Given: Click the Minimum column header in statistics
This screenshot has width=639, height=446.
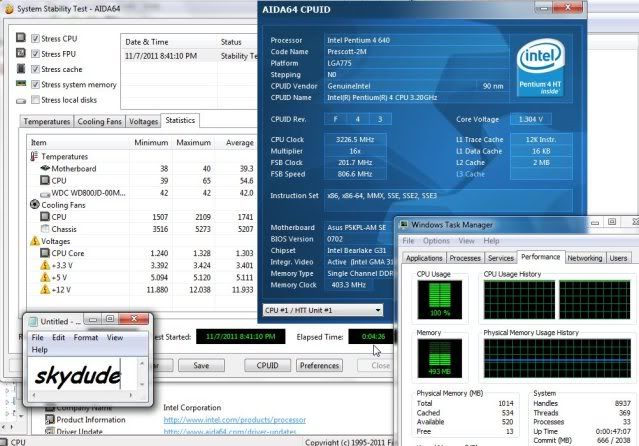Looking at the screenshot, I should pos(151,142).
